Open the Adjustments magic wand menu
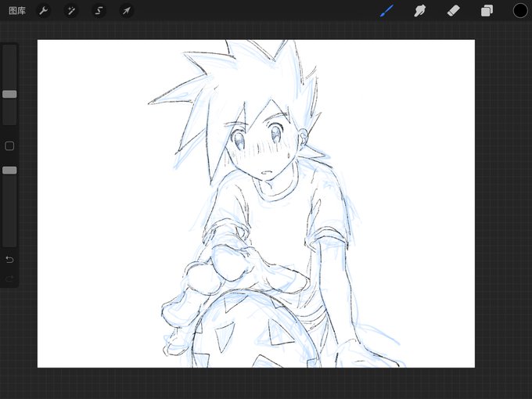This screenshot has width=532, height=399. coord(71,11)
